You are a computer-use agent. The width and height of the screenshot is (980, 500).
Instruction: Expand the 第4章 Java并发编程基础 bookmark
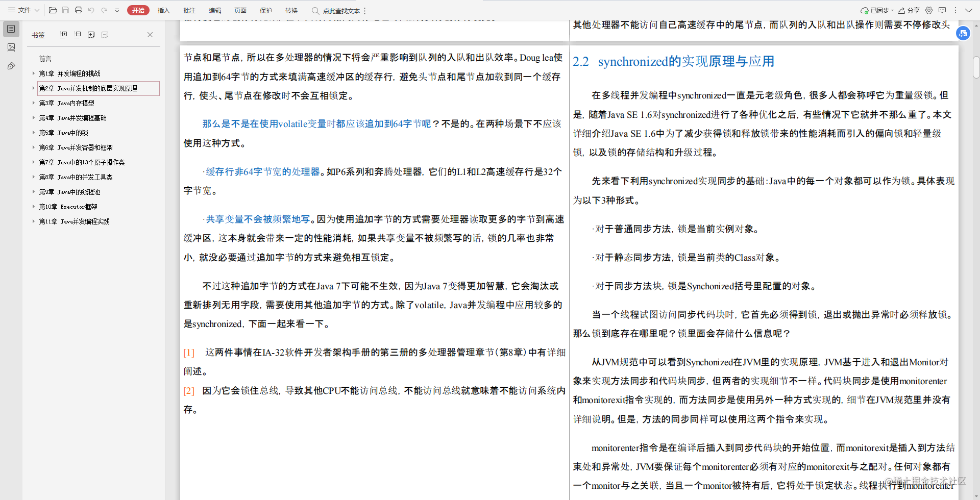34,118
